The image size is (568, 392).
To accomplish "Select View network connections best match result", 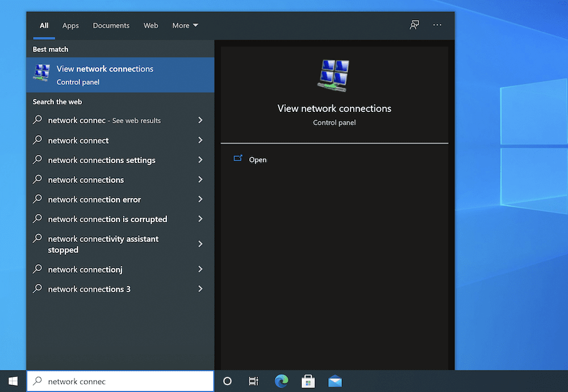I will point(120,74).
